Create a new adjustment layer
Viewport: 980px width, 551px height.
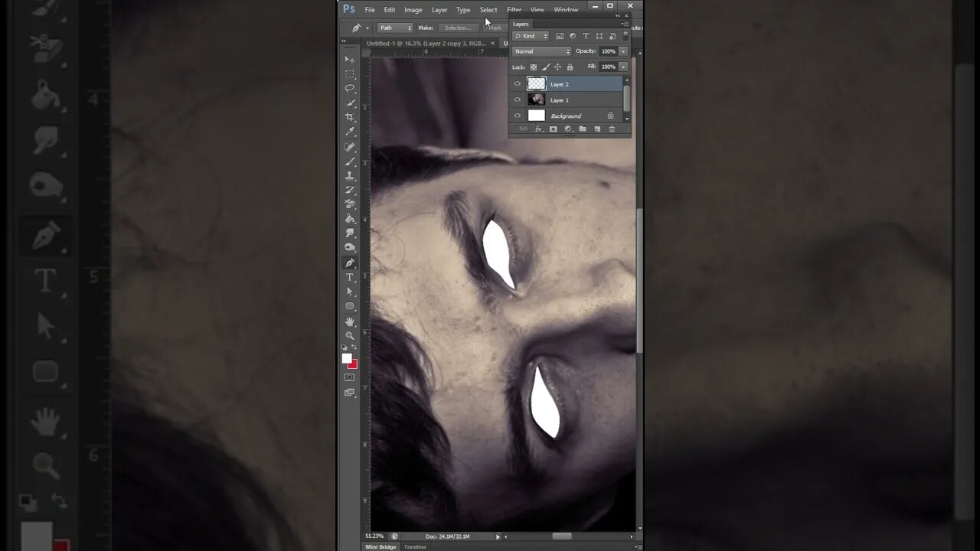click(x=568, y=129)
